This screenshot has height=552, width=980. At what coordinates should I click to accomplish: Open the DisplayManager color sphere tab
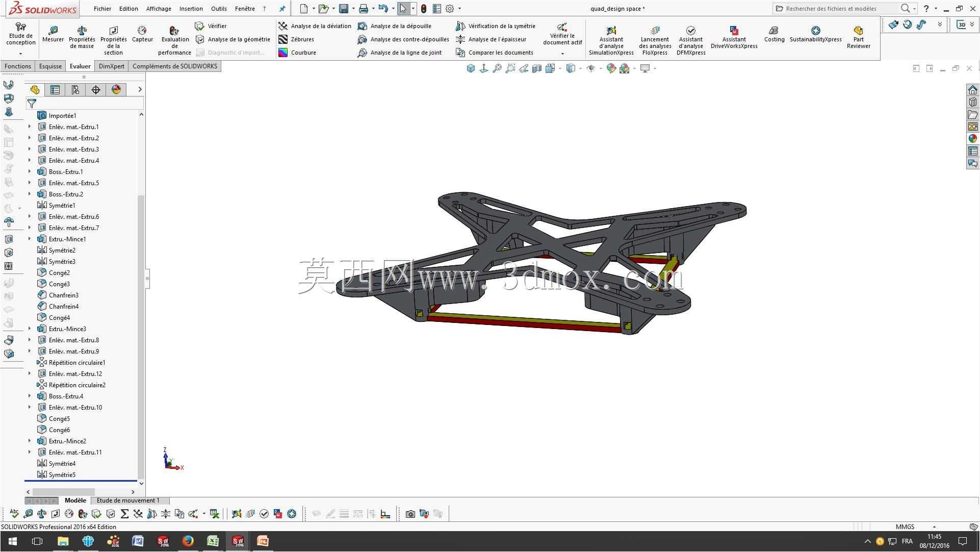click(x=116, y=90)
